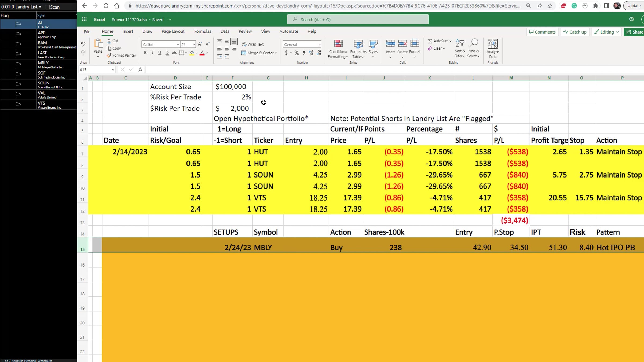The height and width of the screenshot is (362, 644).
Task: Click the accounting dollar format icon
Action: point(286,53)
